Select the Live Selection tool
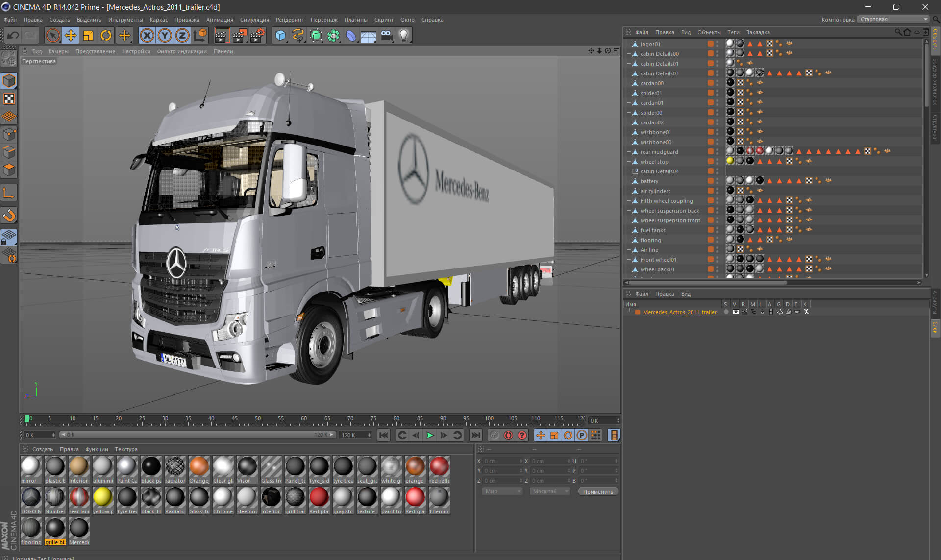941x560 pixels. (52, 35)
